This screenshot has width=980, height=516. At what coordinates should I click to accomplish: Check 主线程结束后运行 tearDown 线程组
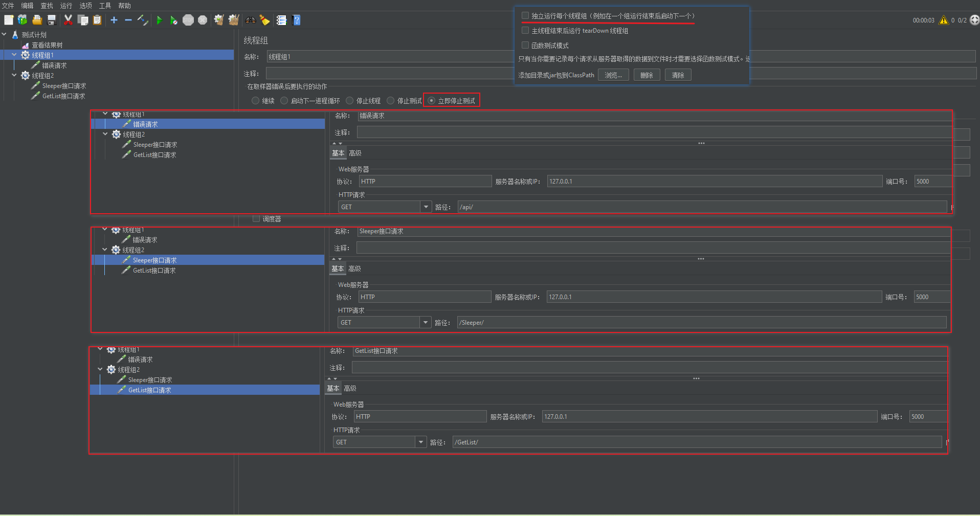coord(525,31)
